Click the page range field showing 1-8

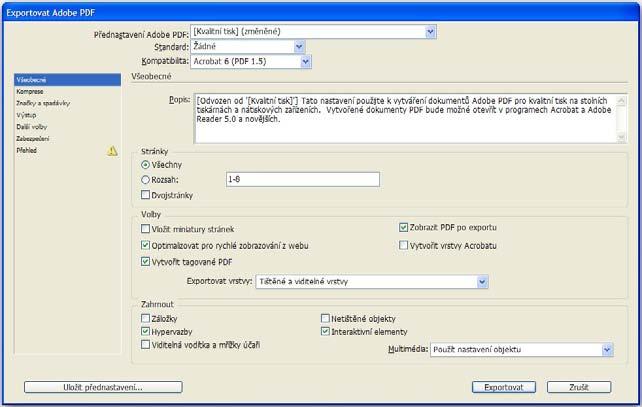[303, 179]
